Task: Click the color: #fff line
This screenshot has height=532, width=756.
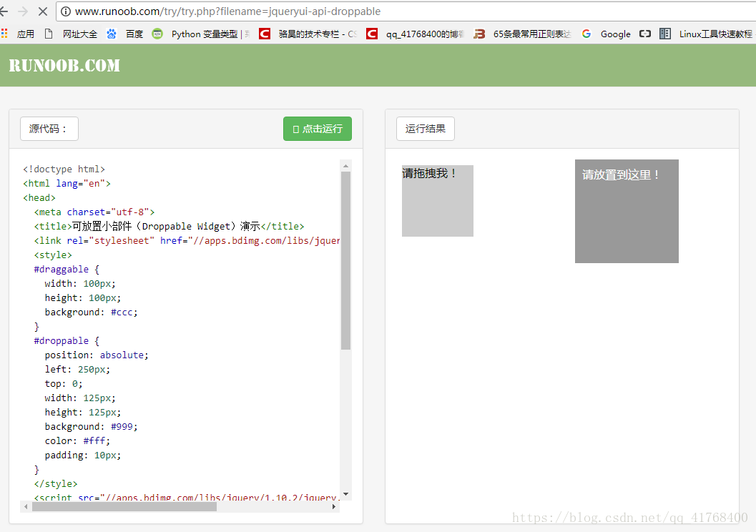Action: pos(78,441)
